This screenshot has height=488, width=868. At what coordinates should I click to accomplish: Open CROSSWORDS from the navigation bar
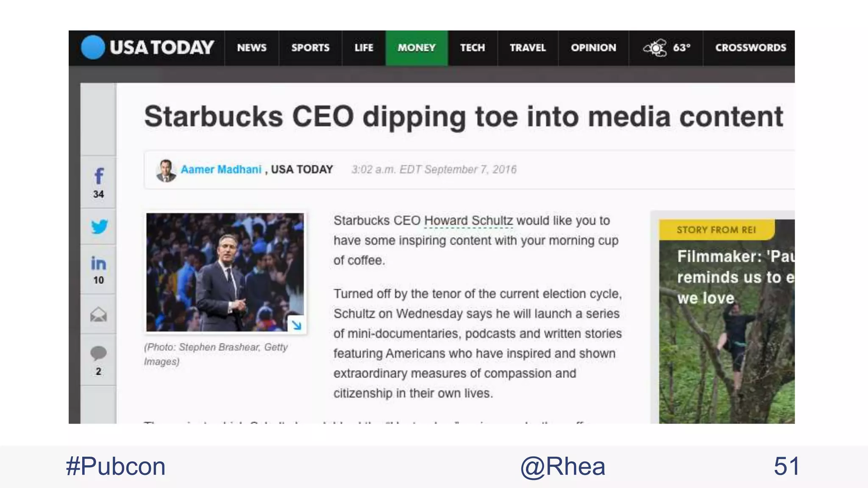750,48
